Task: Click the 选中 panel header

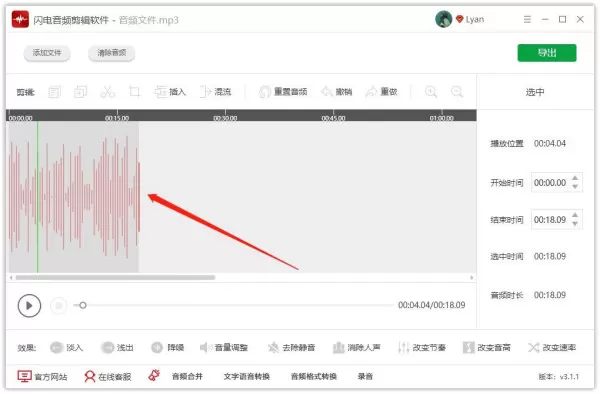Action: pyautogui.click(x=535, y=92)
